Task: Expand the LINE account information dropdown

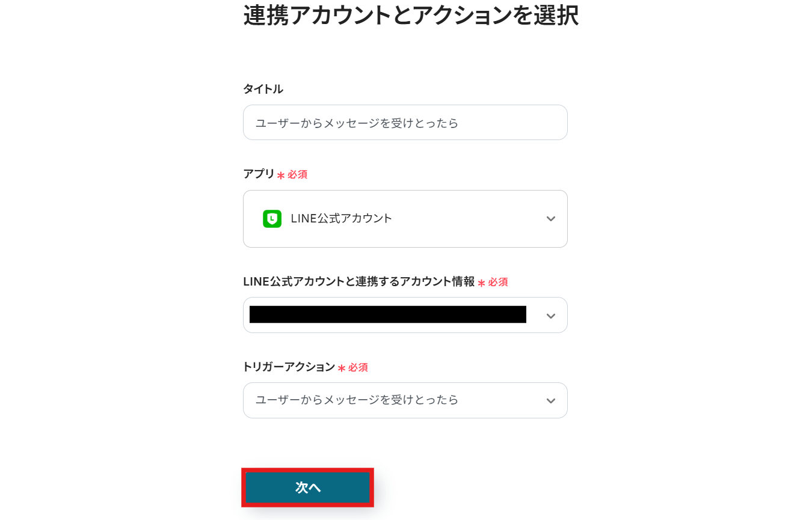Action: tap(405, 316)
